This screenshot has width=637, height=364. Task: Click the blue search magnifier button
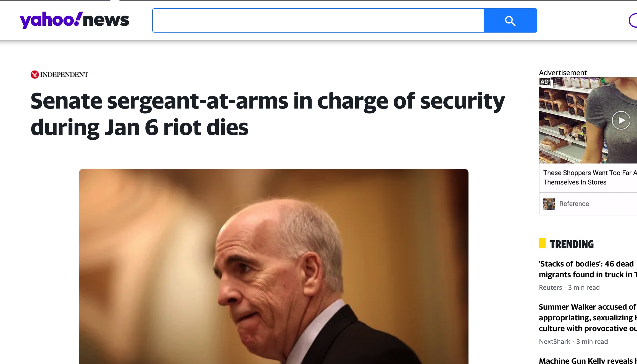click(x=510, y=20)
